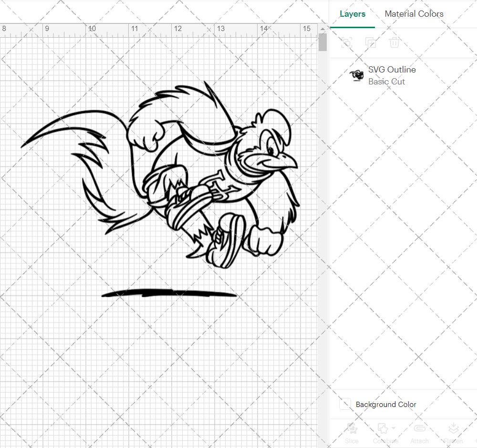Viewport: 477px width, 448px height.
Task: Open the Background Color swatch
Action: tap(345, 404)
